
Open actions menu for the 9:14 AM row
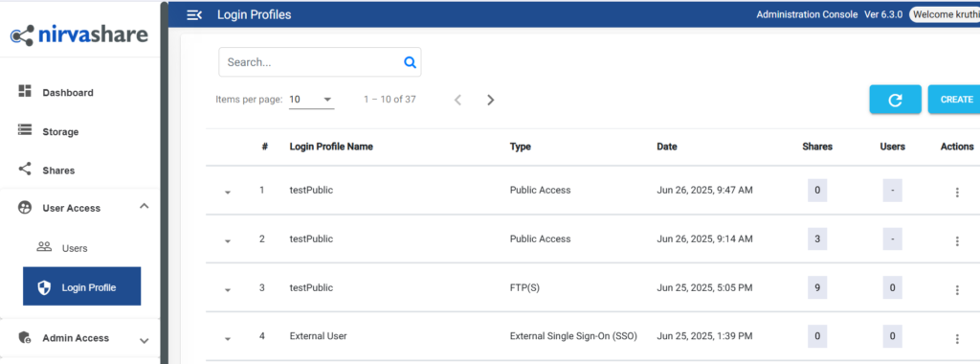[x=957, y=240]
